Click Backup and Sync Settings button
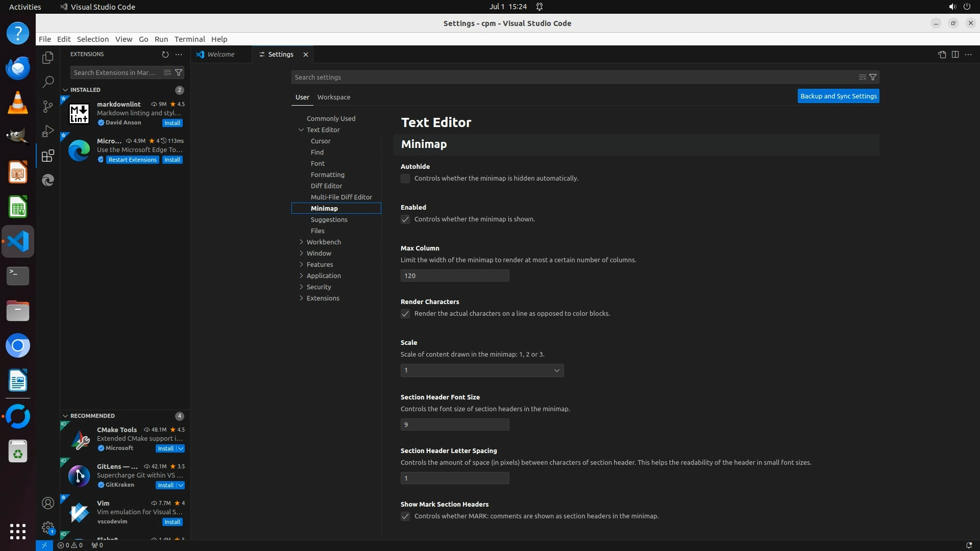Viewport: 980px width, 551px height. click(838, 96)
